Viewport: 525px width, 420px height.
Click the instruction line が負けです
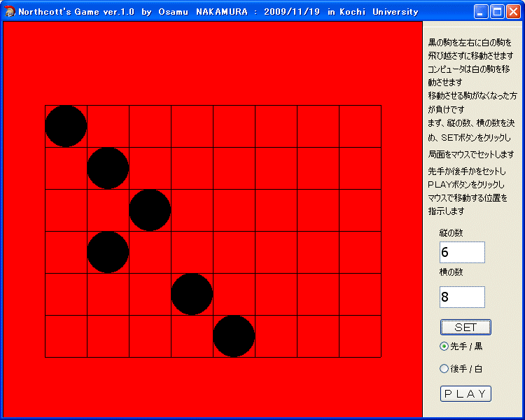pos(447,109)
